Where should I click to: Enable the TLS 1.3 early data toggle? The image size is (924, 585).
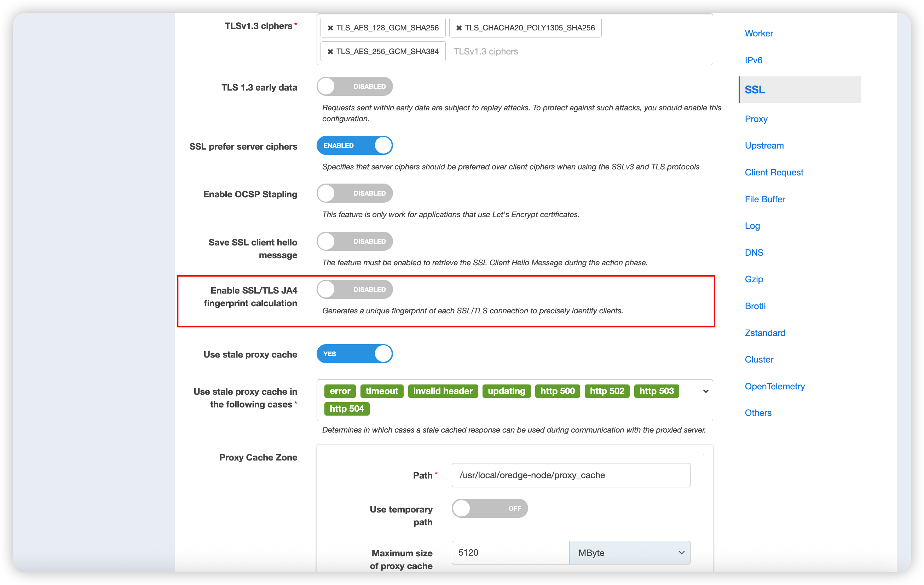point(354,86)
